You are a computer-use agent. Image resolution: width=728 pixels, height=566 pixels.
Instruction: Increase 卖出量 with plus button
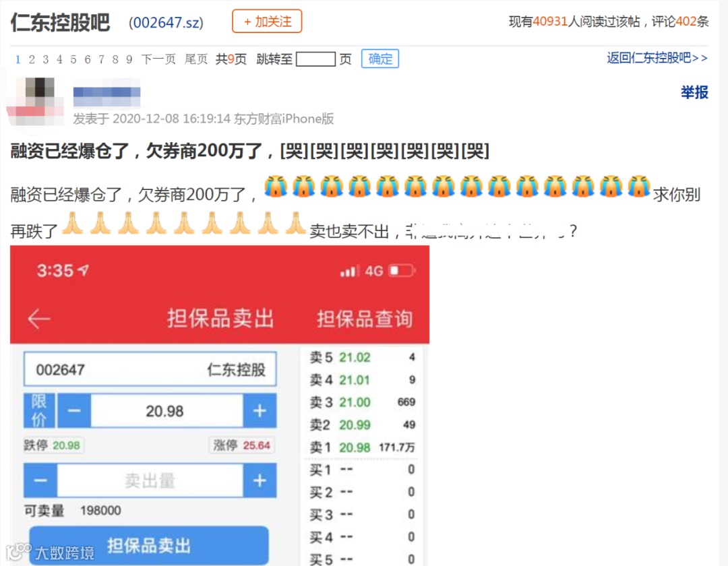click(260, 480)
